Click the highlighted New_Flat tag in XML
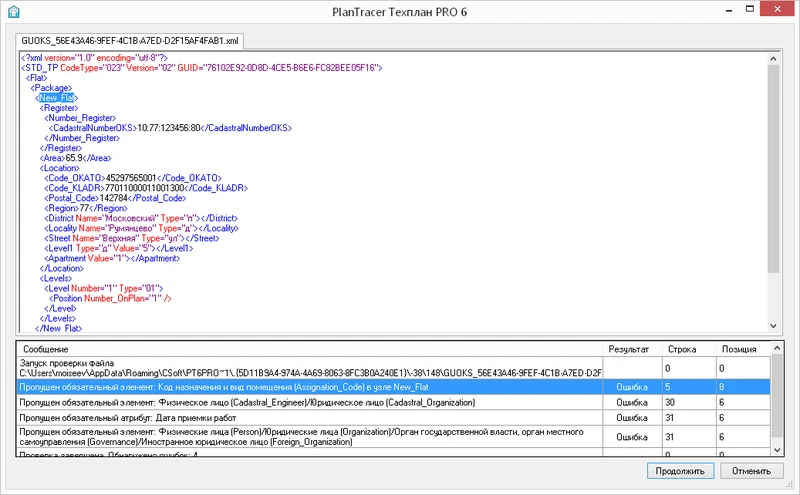The width and height of the screenshot is (800, 495). tap(54, 98)
